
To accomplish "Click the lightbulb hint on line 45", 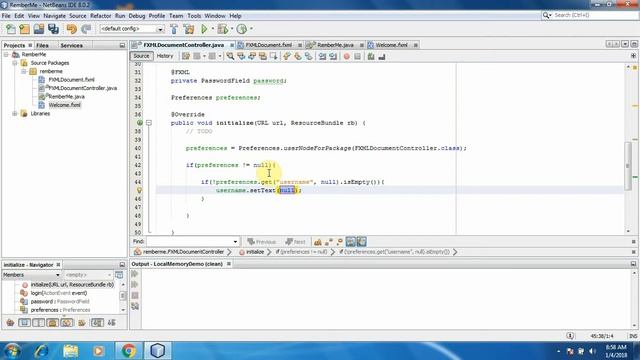I will [139, 190].
